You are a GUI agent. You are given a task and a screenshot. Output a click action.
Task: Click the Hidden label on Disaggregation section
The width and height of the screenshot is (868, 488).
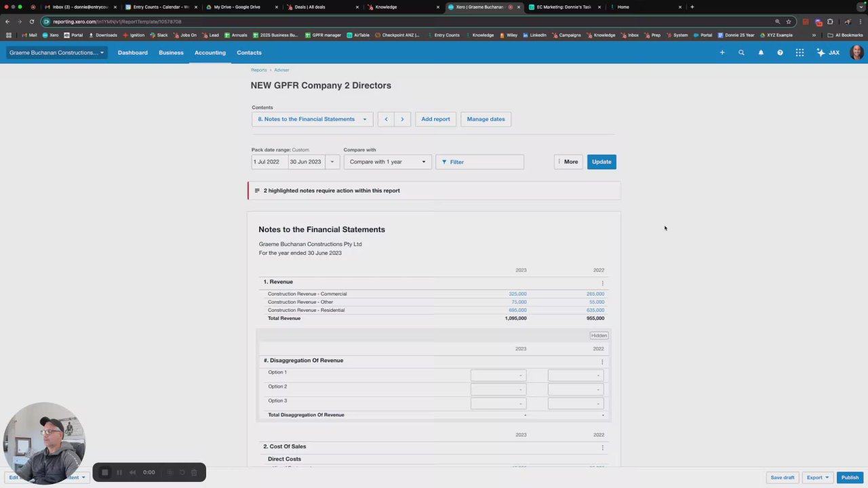point(599,335)
